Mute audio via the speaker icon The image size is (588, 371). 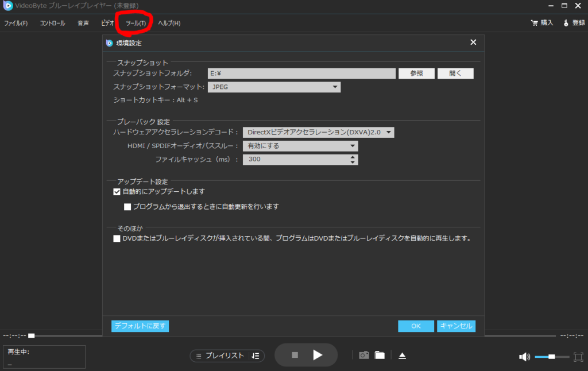524,356
